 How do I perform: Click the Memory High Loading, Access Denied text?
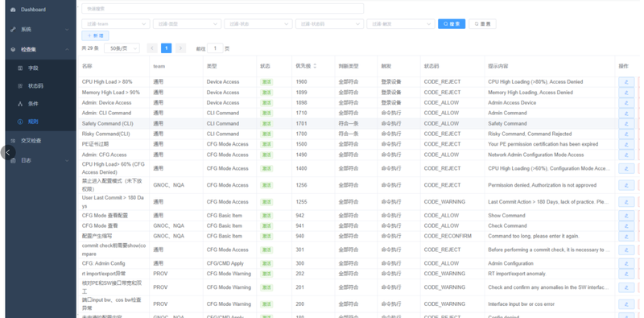[530, 93]
